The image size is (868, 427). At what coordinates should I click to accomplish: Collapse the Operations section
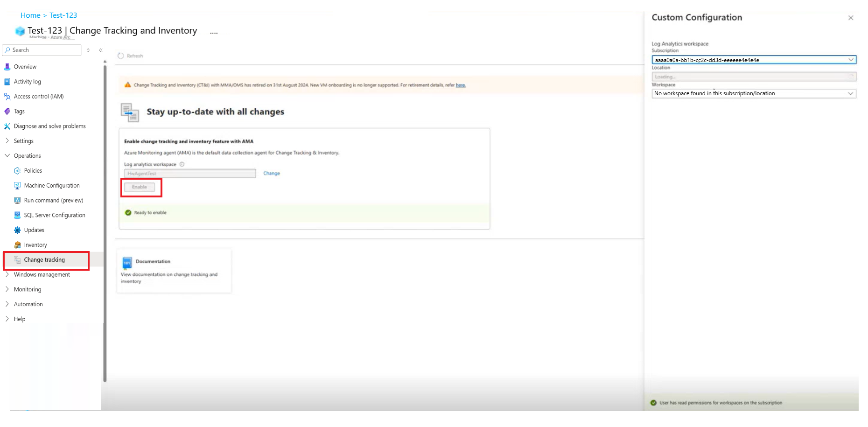[x=7, y=156]
